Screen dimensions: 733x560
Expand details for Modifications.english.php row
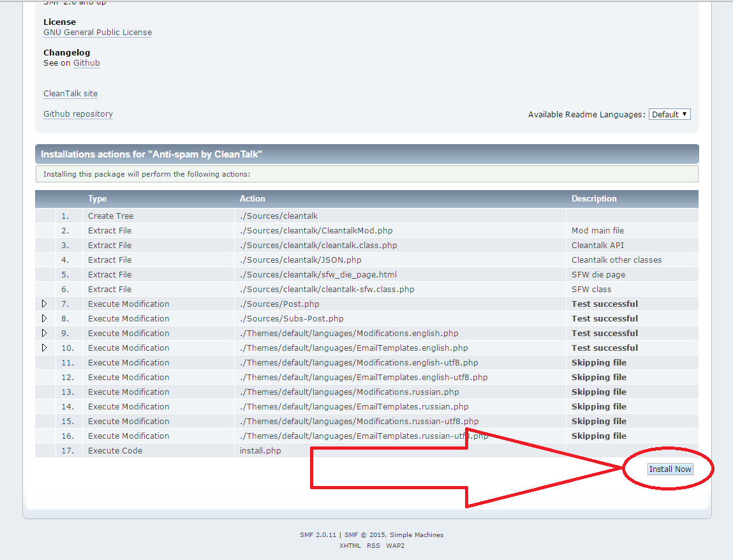pos(44,333)
